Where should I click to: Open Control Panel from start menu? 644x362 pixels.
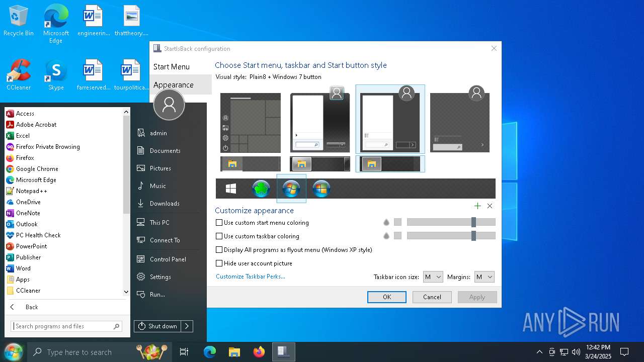[169, 259]
